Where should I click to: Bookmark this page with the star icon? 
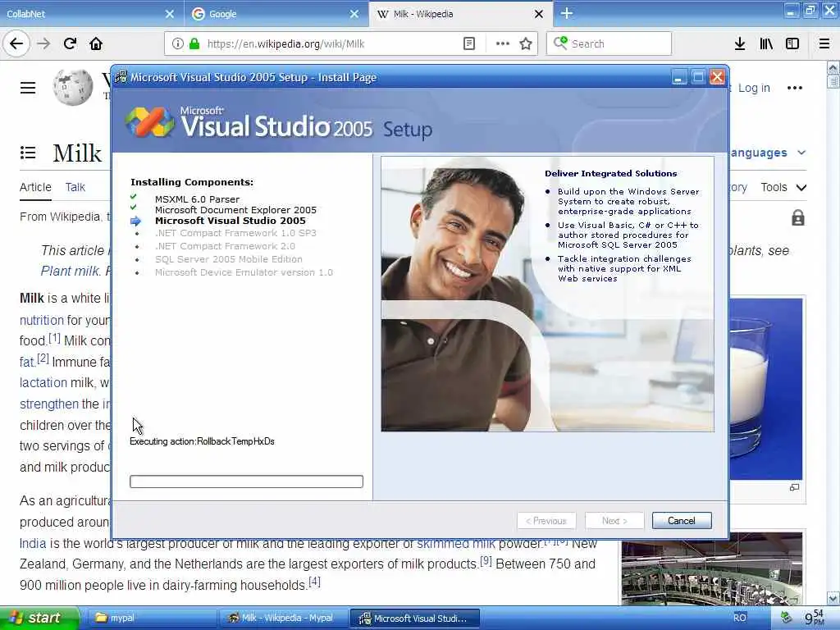coord(526,43)
